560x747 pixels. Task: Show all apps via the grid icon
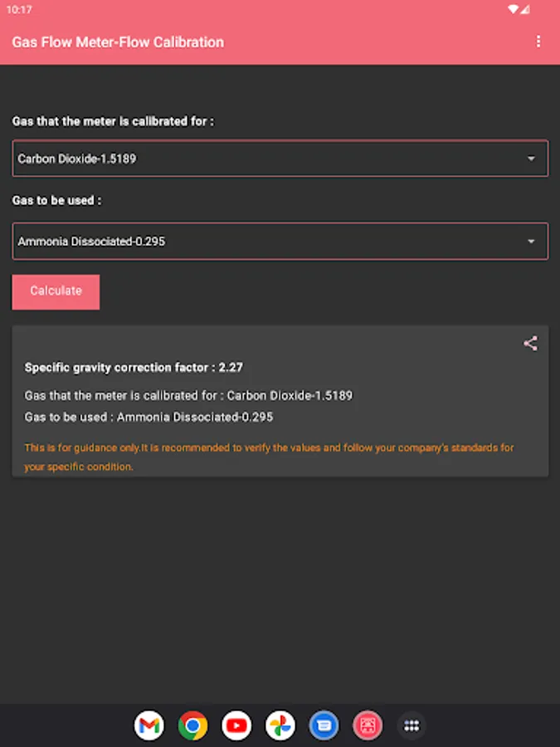[411, 725]
